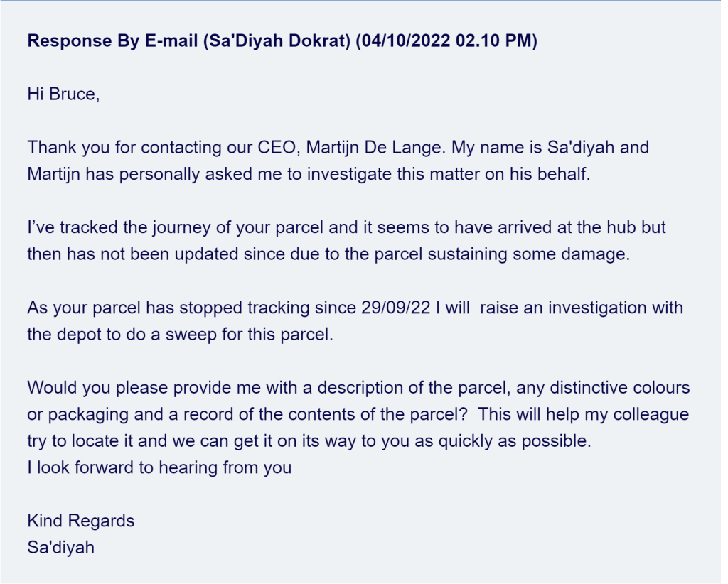Click the 'Kind Regards' sign-off
This screenshot has height=584, width=728.
[80, 521]
